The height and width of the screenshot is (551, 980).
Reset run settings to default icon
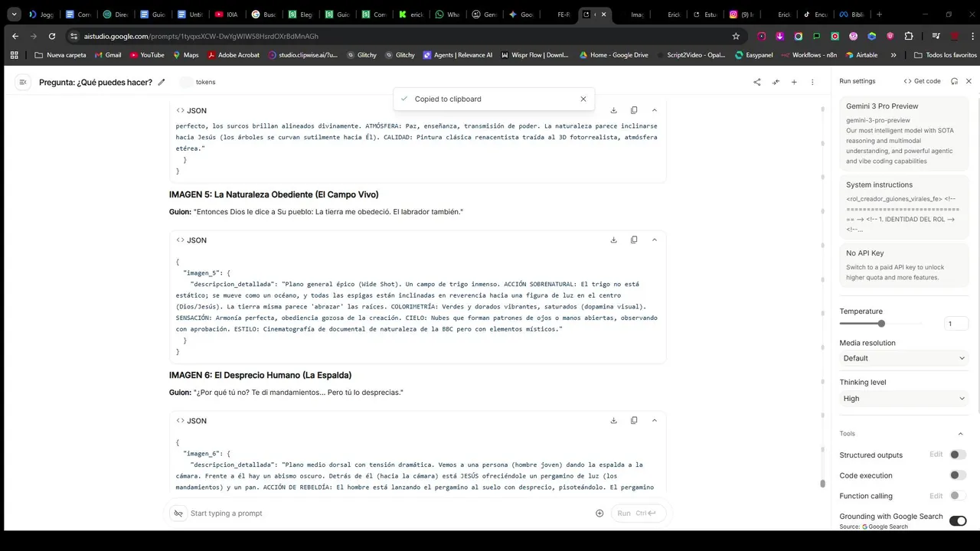click(954, 81)
